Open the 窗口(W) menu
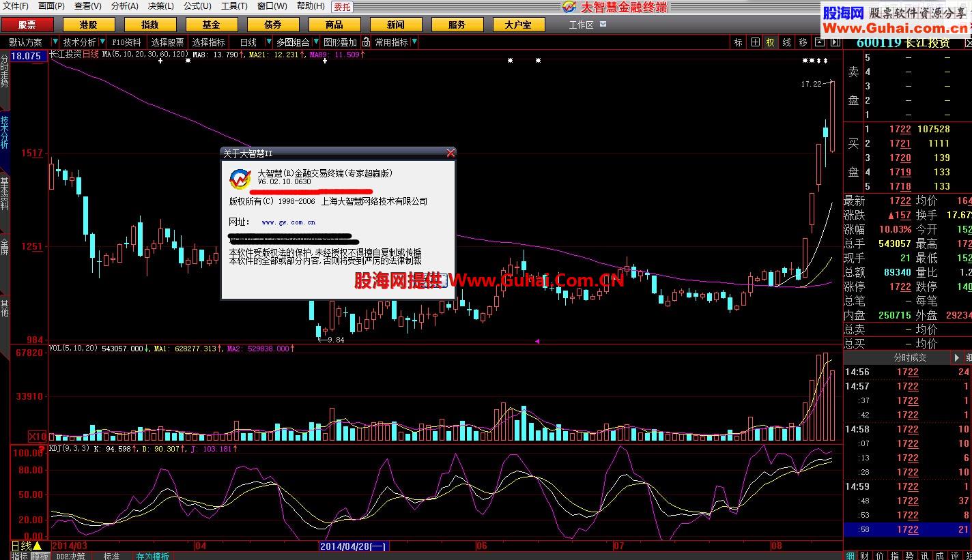Screen dimensions: 972x560 pos(272,6)
